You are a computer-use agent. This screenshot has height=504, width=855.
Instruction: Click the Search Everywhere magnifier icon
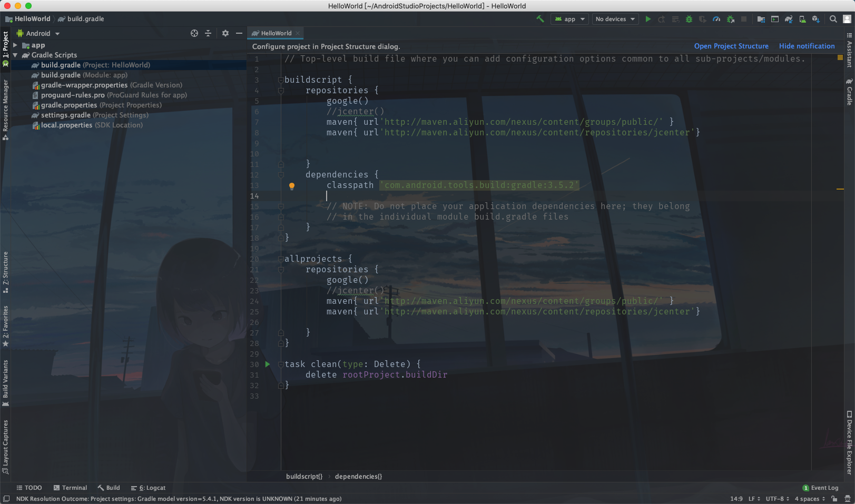[x=833, y=19]
